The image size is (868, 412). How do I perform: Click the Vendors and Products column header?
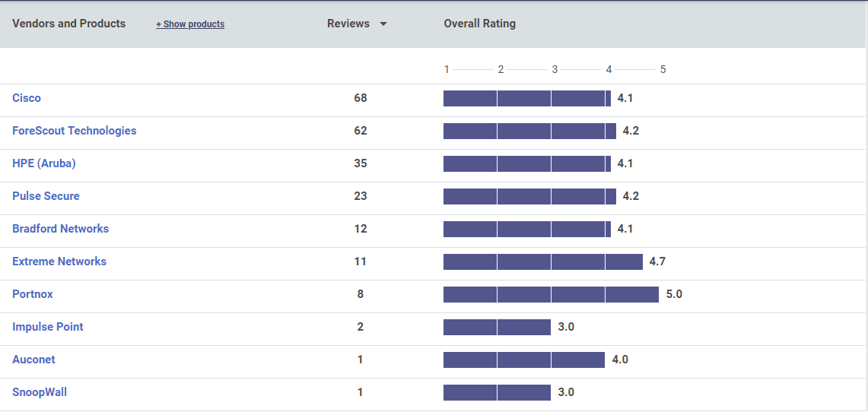(x=68, y=24)
